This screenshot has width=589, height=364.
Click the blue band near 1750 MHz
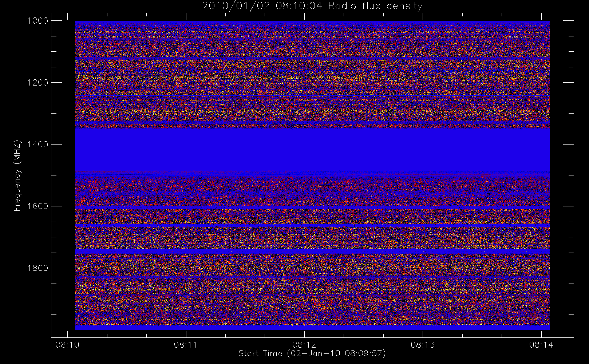[312, 252]
